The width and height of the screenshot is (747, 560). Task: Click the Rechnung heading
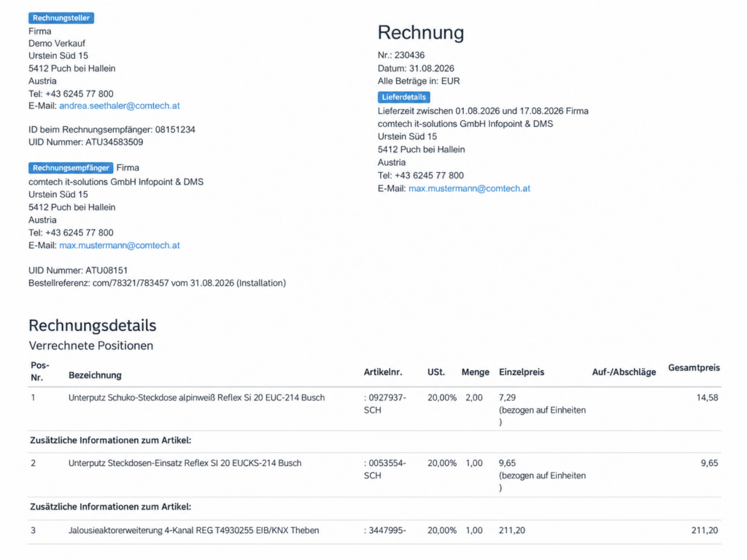pos(421,32)
